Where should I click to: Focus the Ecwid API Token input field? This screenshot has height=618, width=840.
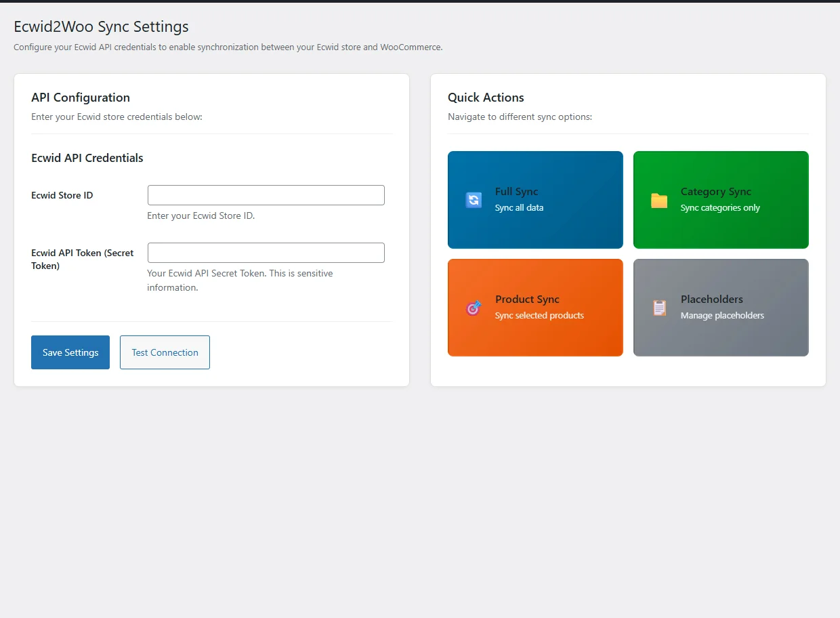[266, 253]
